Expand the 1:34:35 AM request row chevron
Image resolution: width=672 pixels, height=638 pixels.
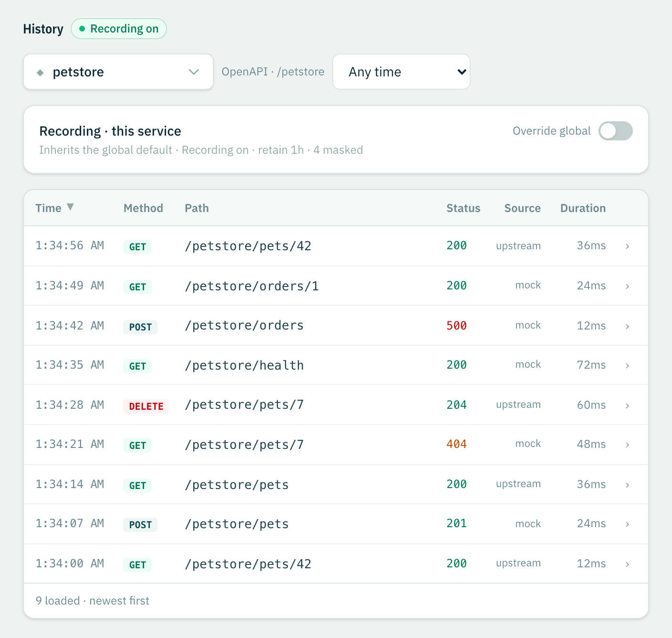tap(627, 365)
